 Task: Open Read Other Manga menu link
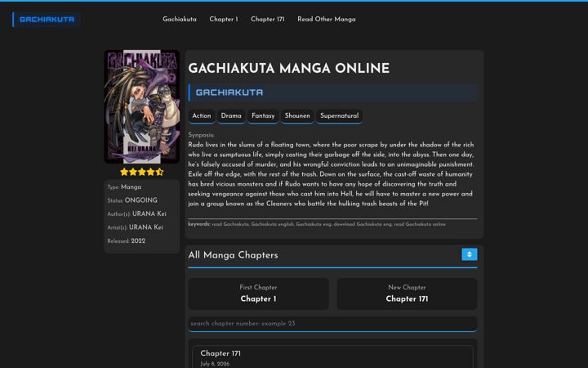pyautogui.click(x=326, y=19)
